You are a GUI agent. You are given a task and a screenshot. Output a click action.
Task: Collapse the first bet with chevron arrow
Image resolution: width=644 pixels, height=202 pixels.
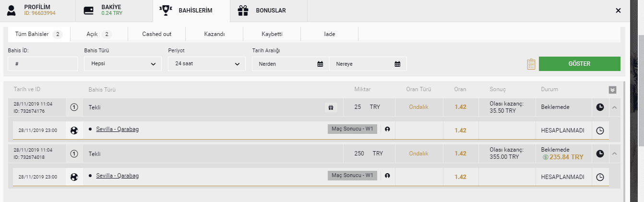pos(614,107)
